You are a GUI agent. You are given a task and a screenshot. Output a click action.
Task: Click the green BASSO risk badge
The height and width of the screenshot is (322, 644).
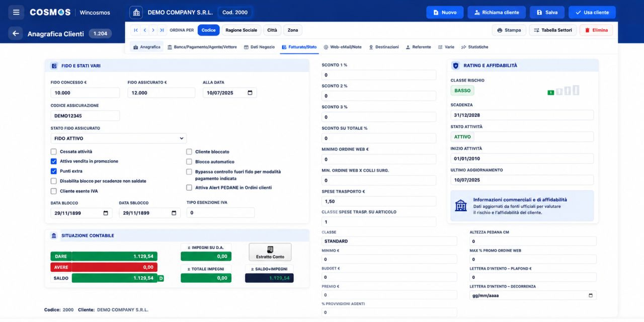462,91
